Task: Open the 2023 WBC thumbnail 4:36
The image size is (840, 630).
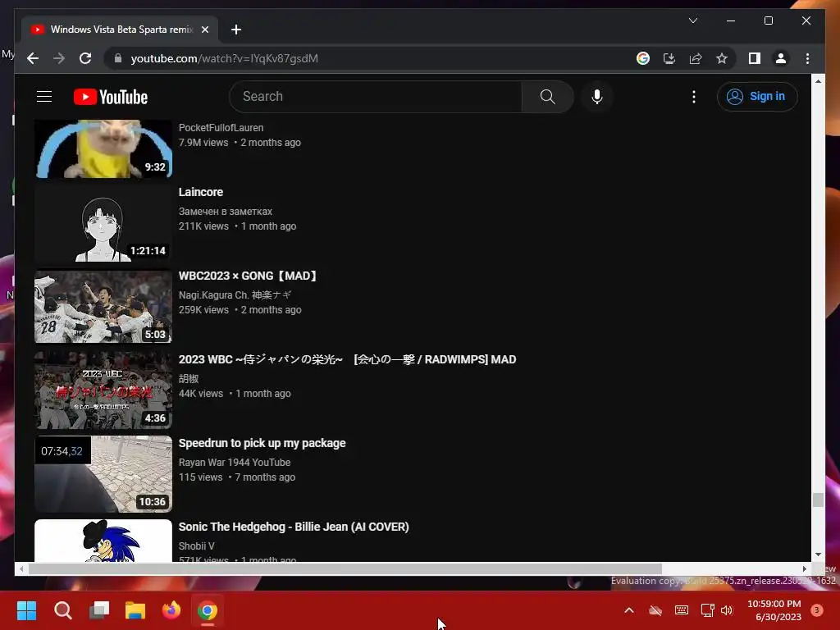Action: coord(103,390)
